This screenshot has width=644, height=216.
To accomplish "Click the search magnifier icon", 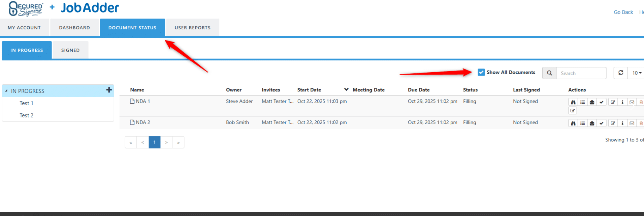I will tap(549, 73).
